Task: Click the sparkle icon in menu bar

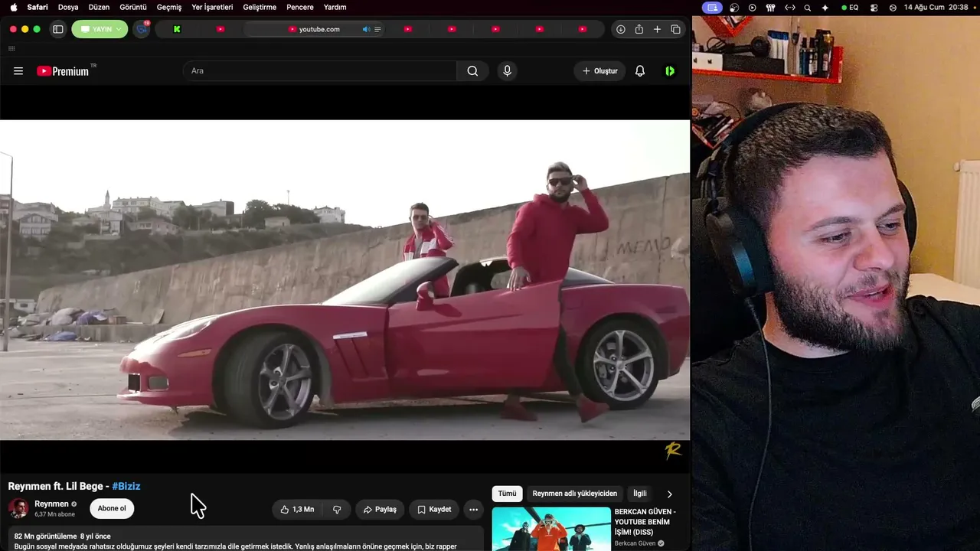Action: coord(825,8)
